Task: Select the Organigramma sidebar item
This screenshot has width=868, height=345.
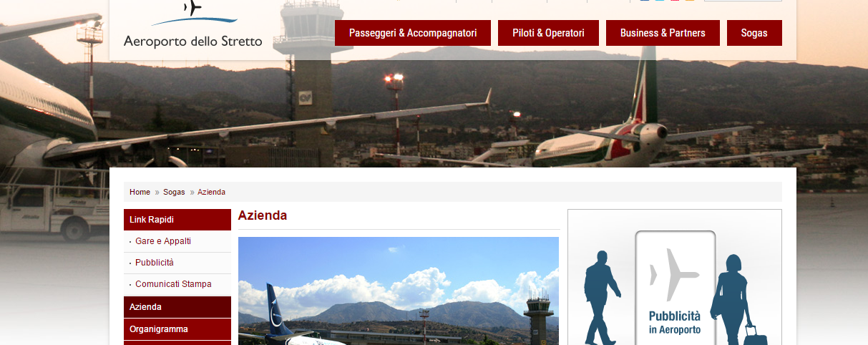Action: 177,329
